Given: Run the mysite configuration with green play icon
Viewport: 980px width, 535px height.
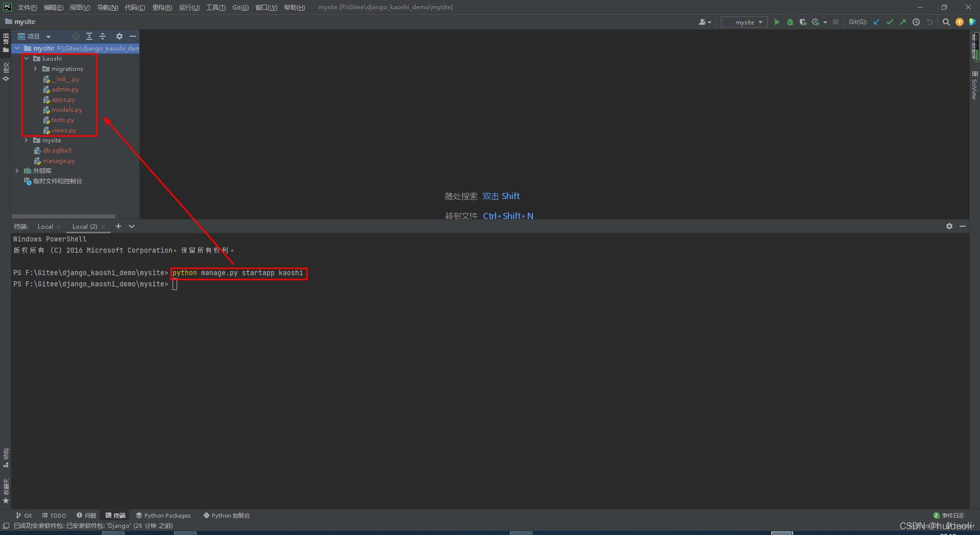Looking at the screenshot, I should point(777,22).
